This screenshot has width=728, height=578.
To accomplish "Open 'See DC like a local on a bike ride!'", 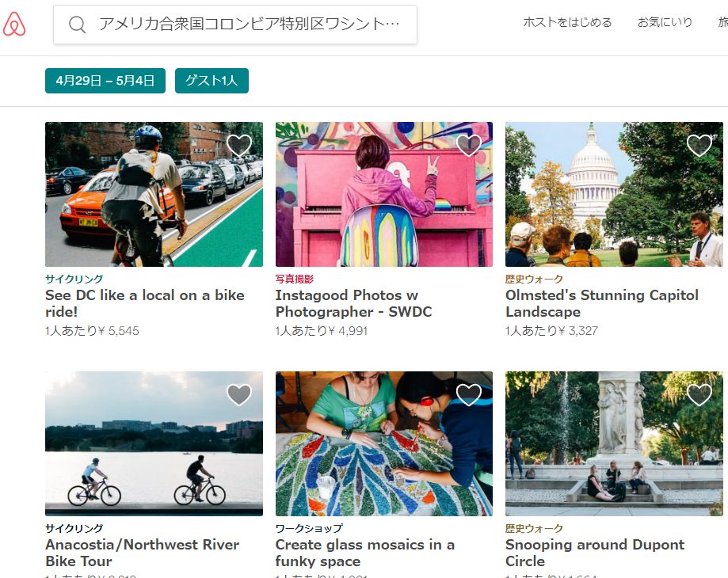I will coord(145,303).
